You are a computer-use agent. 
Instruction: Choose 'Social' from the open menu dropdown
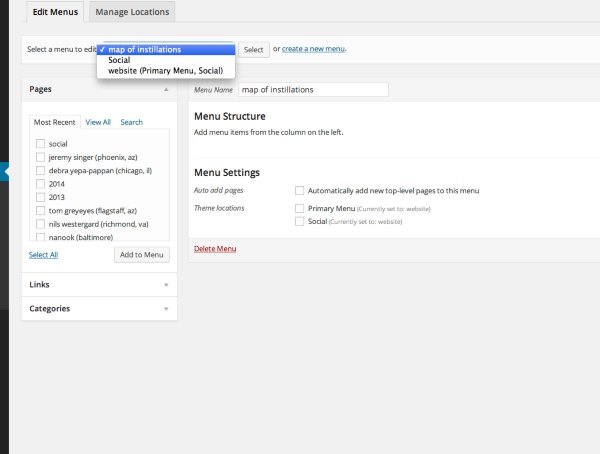click(119, 60)
